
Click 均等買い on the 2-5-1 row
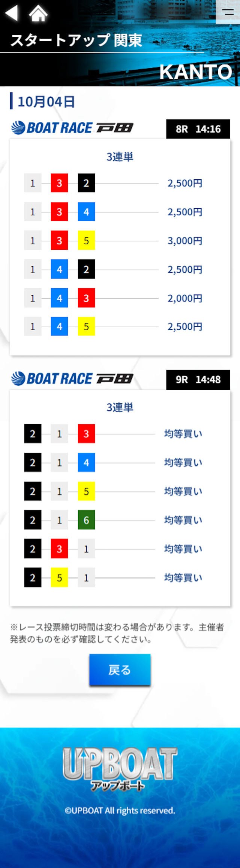click(x=183, y=578)
